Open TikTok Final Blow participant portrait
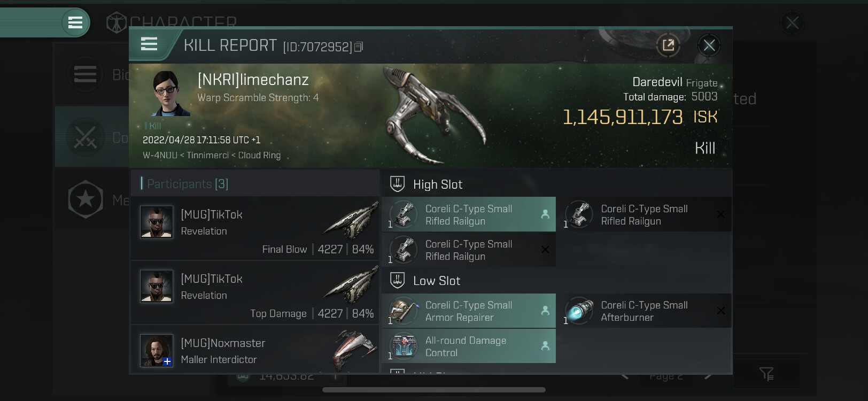Viewport: 868px width, 401px height. [157, 222]
